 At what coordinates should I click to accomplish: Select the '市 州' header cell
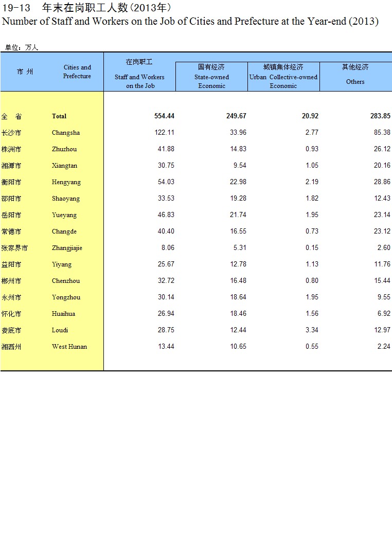(x=25, y=72)
